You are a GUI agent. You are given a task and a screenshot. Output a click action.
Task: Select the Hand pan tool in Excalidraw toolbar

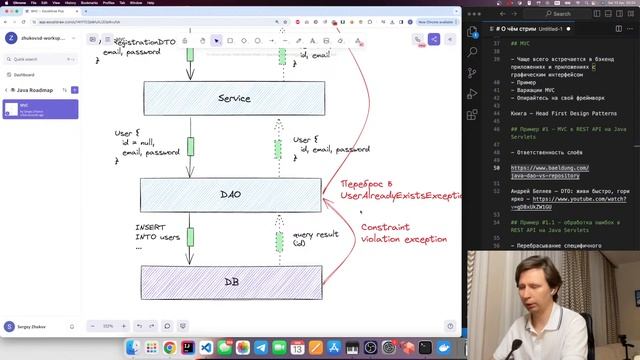coord(202,41)
